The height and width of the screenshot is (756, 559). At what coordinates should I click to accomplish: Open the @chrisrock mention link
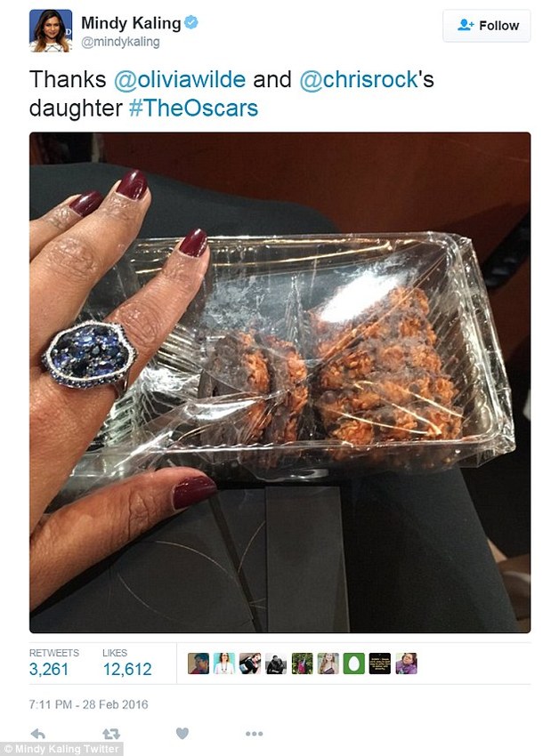(359, 79)
